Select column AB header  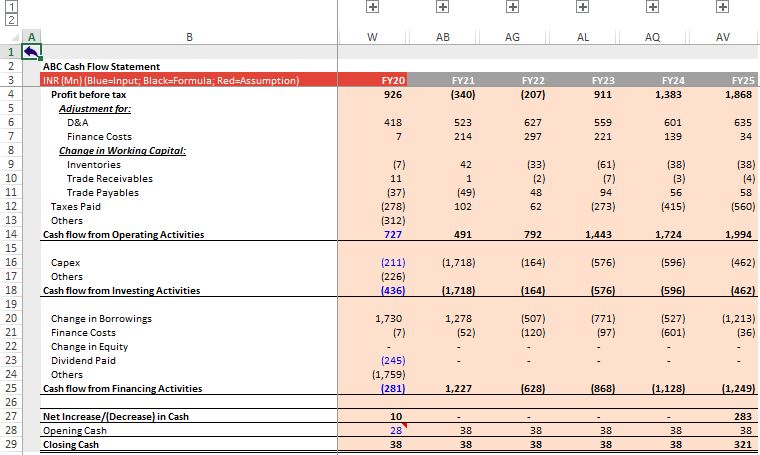coord(443,37)
